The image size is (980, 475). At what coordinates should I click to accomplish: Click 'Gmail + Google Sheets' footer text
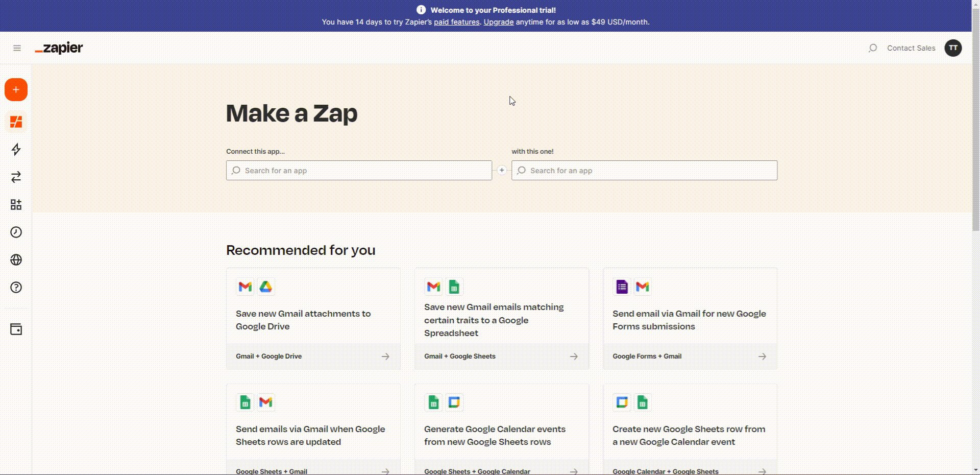pos(459,357)
